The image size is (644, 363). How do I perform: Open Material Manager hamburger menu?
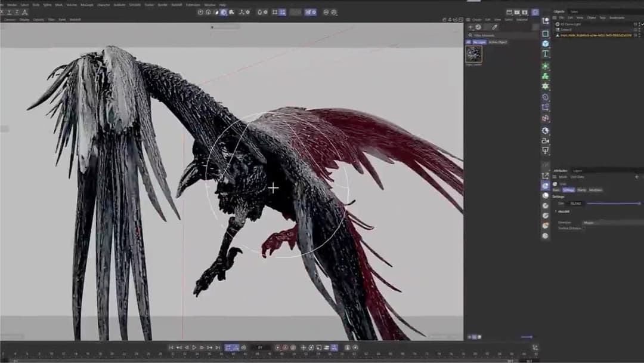tap(468, 20)
